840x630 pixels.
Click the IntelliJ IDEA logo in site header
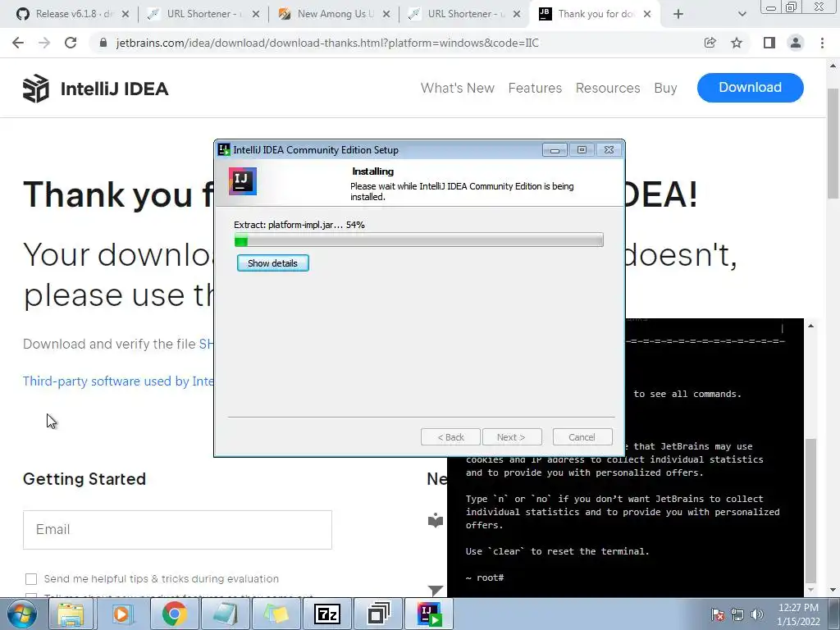[x=95, y=89]
